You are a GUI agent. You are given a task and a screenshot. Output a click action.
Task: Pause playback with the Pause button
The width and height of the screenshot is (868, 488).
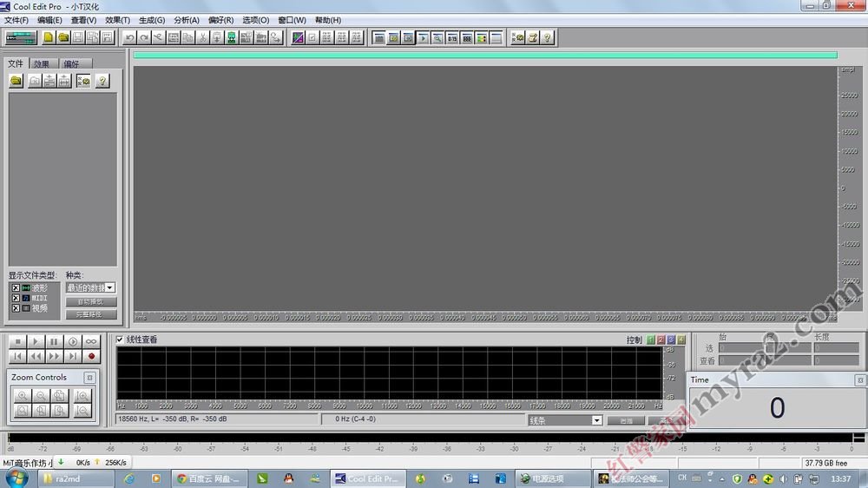[54, 342]
